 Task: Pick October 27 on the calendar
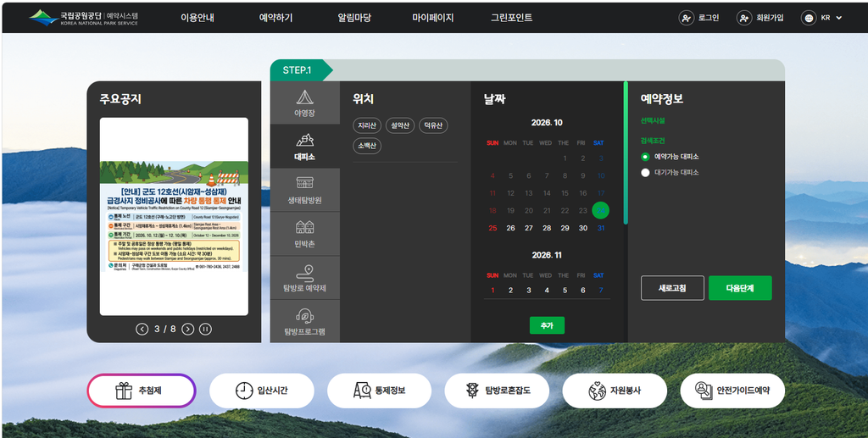point(529,228)
